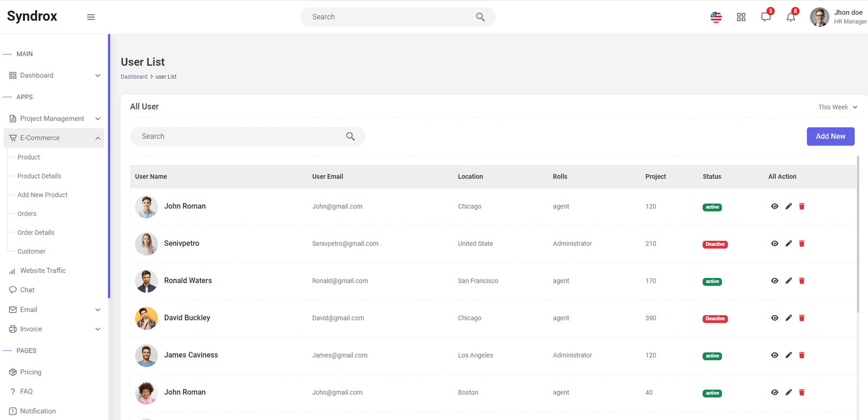Click the James Caviness name

[x=191, y=355]
